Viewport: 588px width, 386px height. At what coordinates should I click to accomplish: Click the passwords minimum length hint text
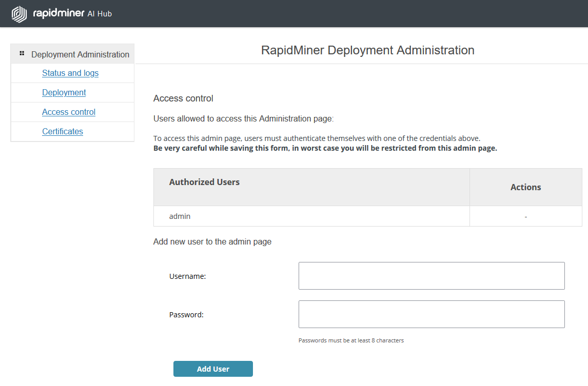(351, 340)
